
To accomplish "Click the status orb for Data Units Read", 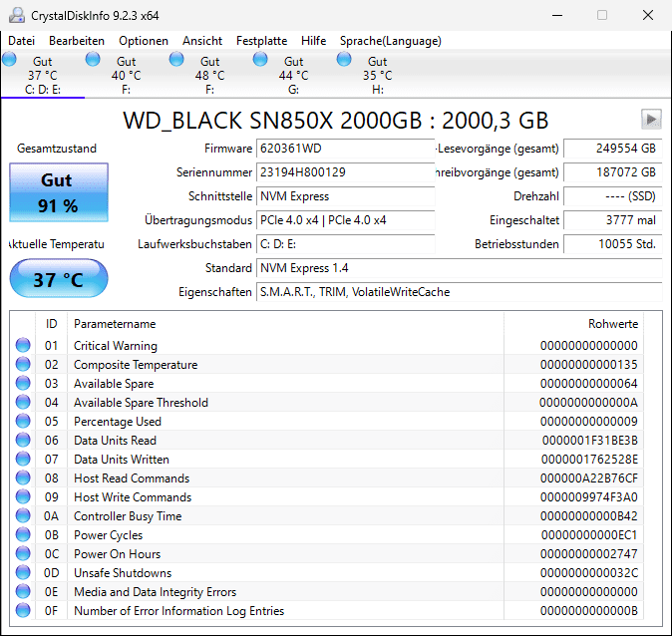I will 23,440.
